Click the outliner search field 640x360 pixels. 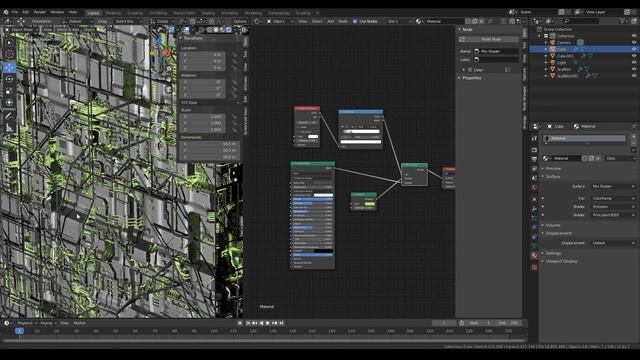click(x=582, y=20)
